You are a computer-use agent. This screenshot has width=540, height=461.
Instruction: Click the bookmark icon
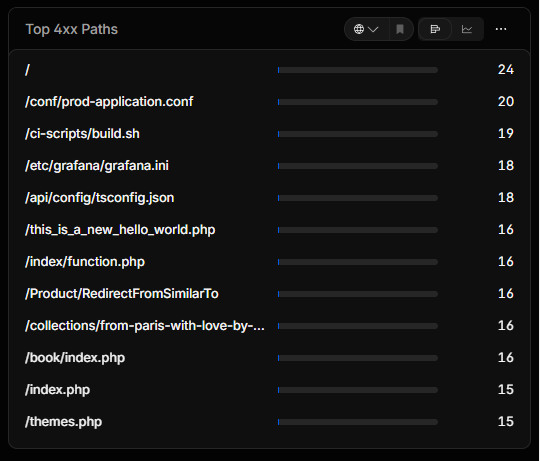point(400,29)
